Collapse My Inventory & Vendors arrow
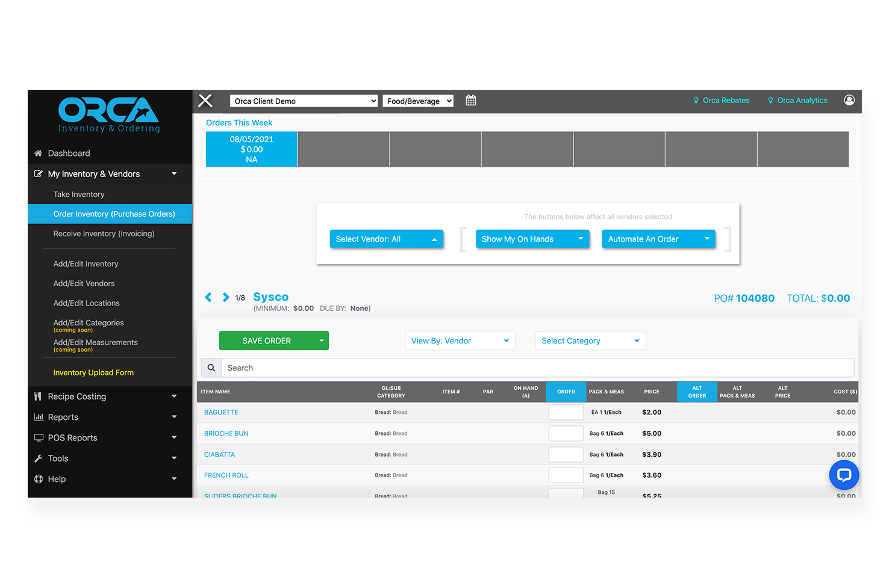 (x=174, y=174)
